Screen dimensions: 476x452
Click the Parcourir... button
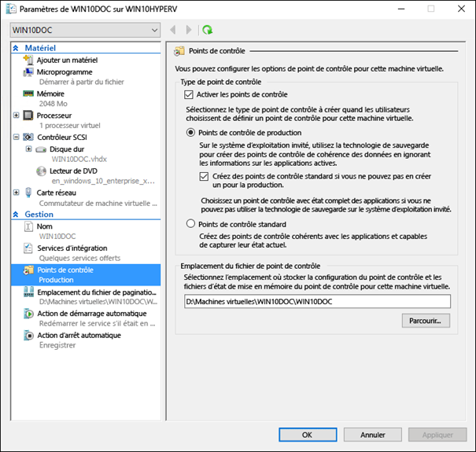426,321
